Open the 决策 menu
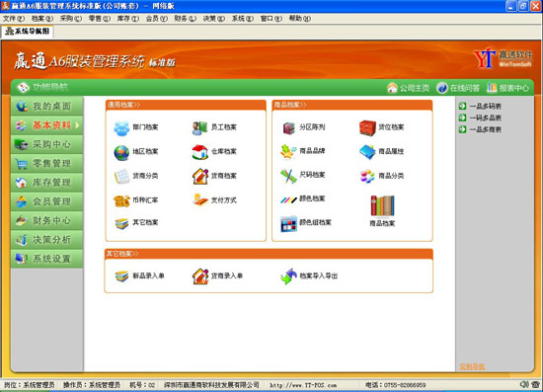Image resolution: width=543 pixels, height=392 pixels. click(x=214, y=19)
